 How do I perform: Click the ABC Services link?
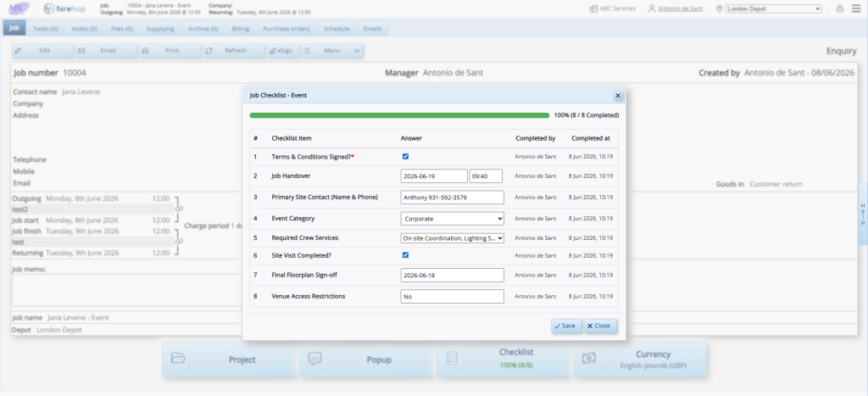(x=617, y=8)
